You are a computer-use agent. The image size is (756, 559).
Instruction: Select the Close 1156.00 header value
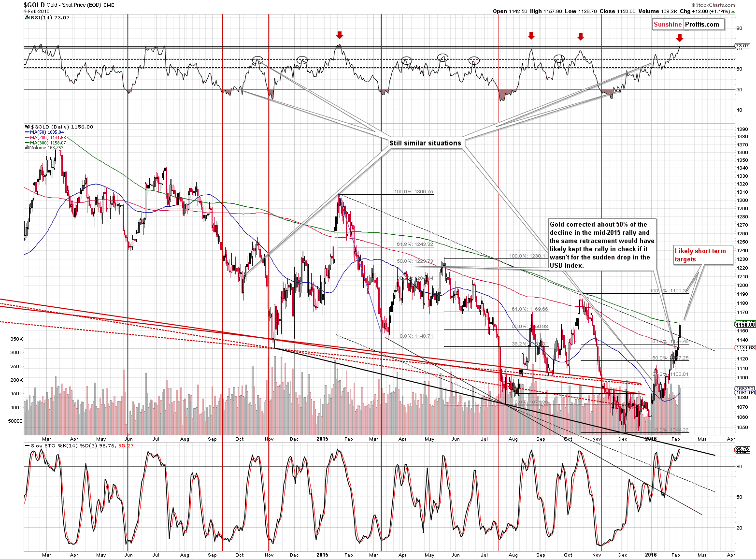click(x=618, y=11)
